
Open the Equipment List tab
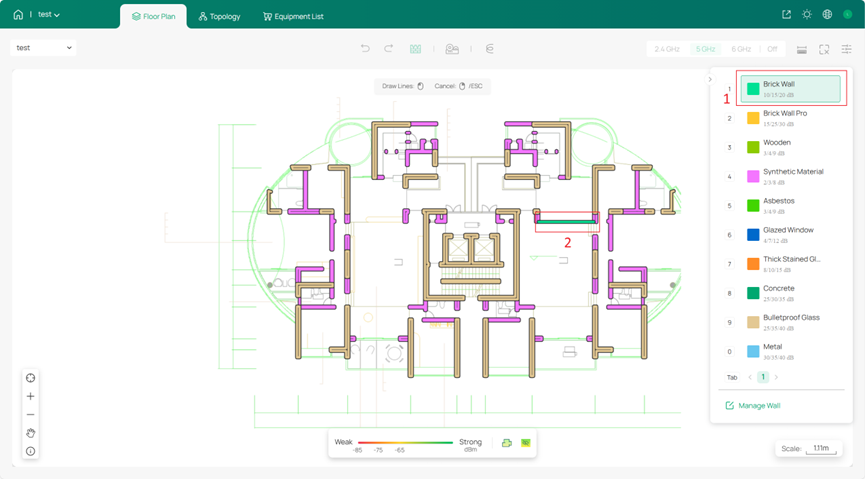pyautogui.click(x=293, y=17)
